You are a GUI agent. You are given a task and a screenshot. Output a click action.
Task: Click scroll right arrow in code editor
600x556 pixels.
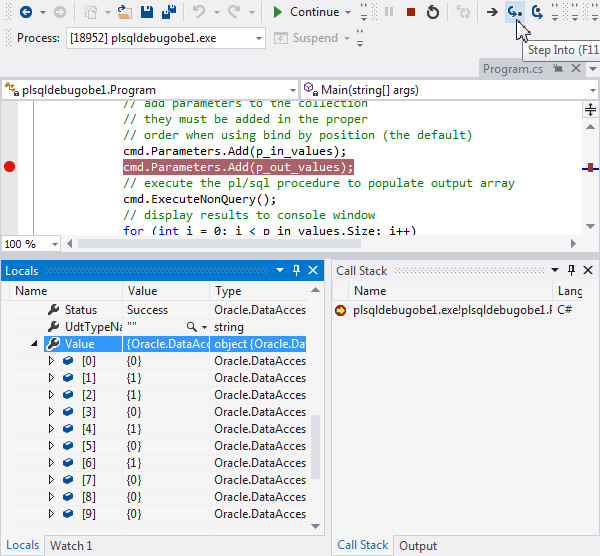(x=573, y=244)
